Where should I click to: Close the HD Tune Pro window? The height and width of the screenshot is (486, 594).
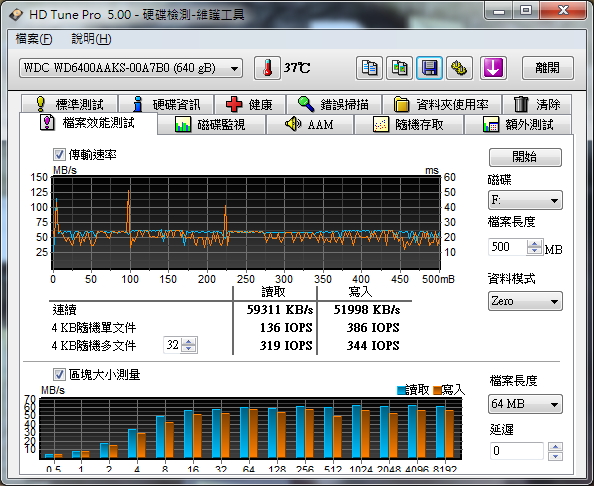click(563, 11)
